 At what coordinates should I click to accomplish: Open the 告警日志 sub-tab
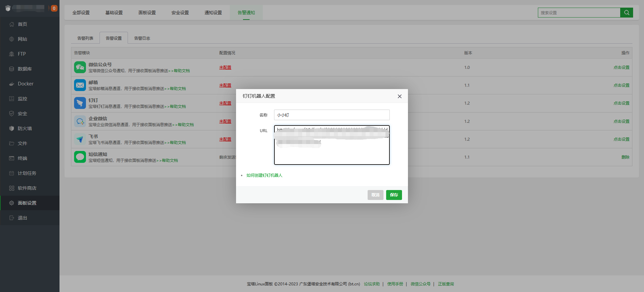tap(142, 38)
